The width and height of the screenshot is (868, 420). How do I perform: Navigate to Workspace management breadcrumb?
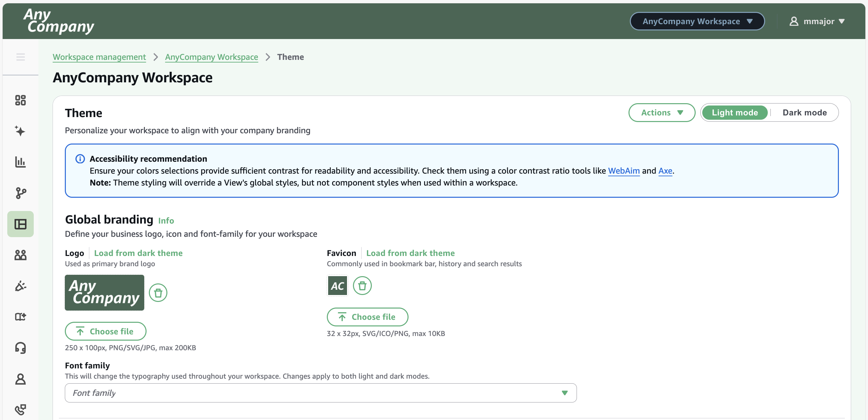(x=99, y=57)
